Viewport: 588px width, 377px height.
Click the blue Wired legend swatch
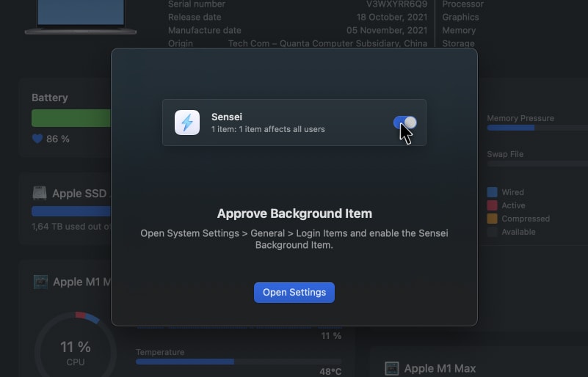pos(492,192)
